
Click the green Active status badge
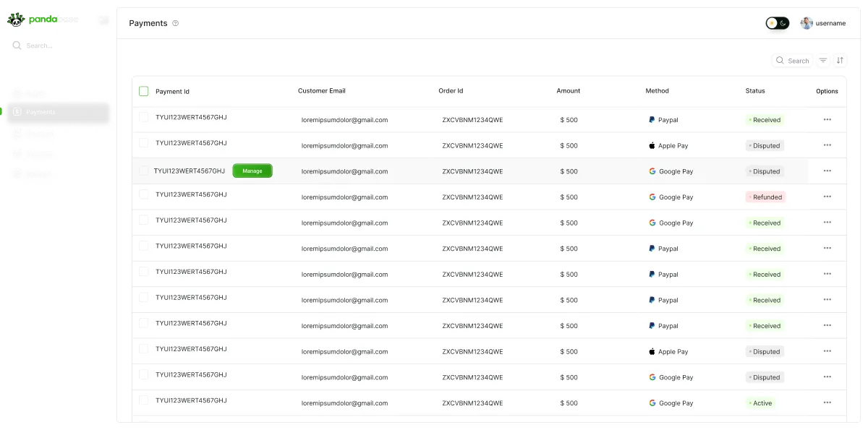[x=760, y=403]
